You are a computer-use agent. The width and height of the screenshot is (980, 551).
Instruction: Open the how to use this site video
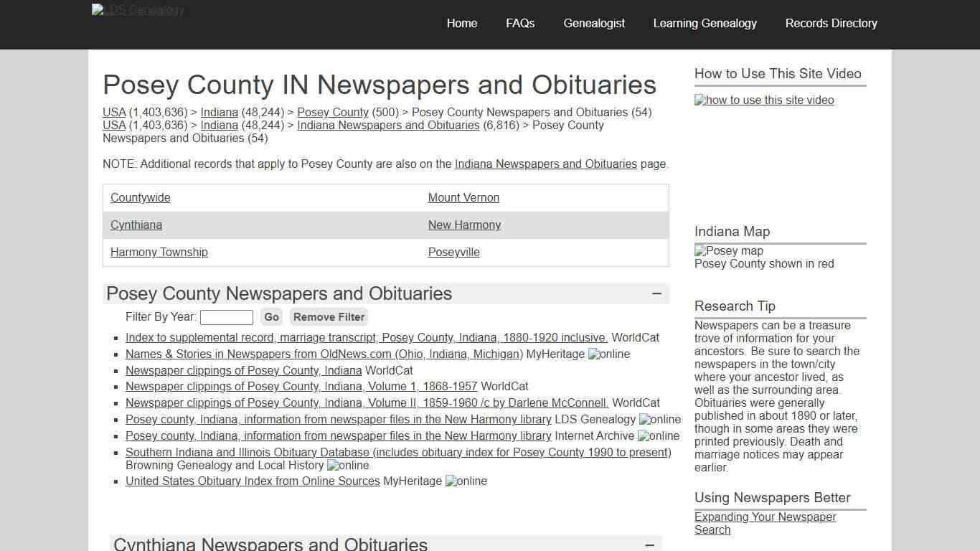(x=763, y=100)
